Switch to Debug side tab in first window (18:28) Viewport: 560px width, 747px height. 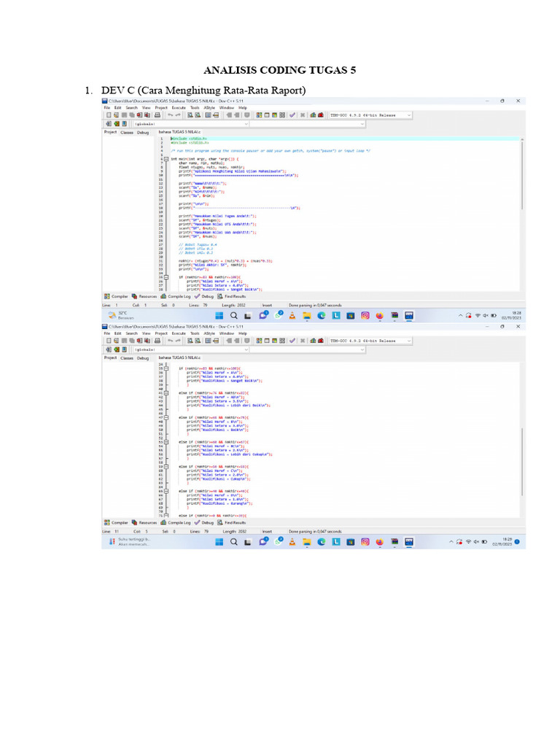[143, 133]
